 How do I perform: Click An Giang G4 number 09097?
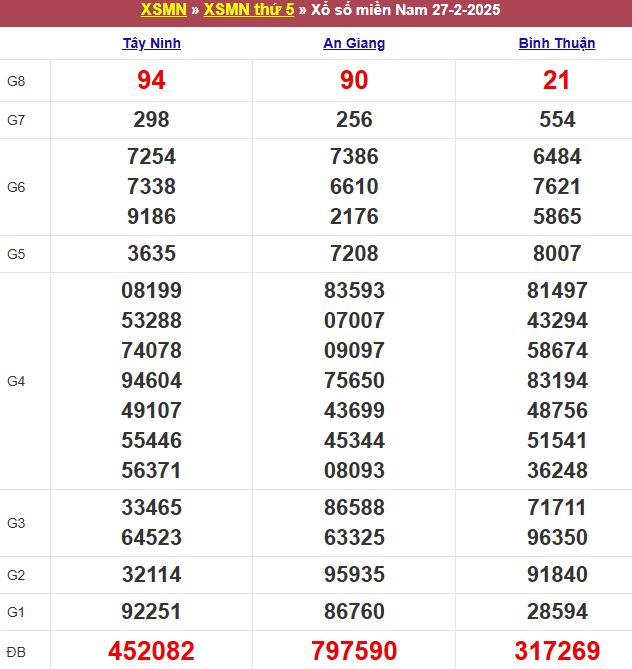coord(354,350)
